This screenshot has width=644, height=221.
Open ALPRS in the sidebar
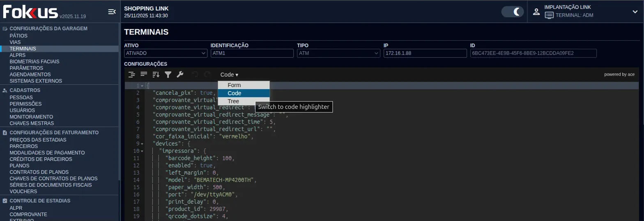(x=18, y=55)
